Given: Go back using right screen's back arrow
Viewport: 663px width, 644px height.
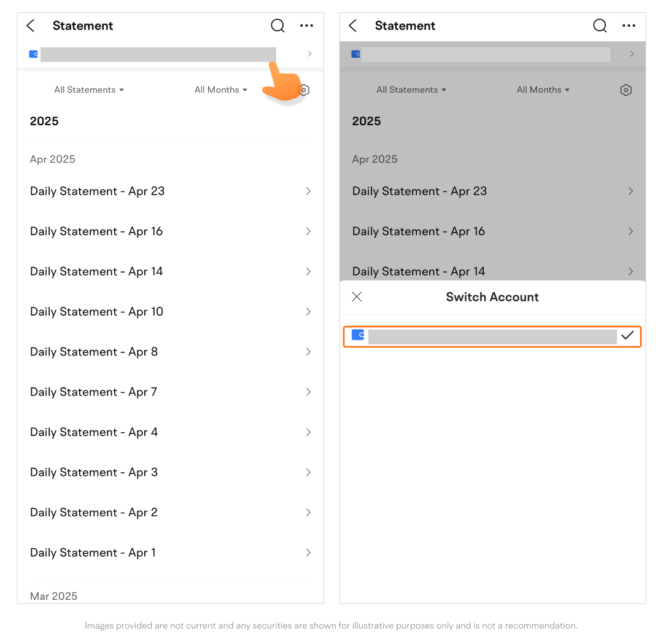Looking at the screenshot, I should coord(353,26).
